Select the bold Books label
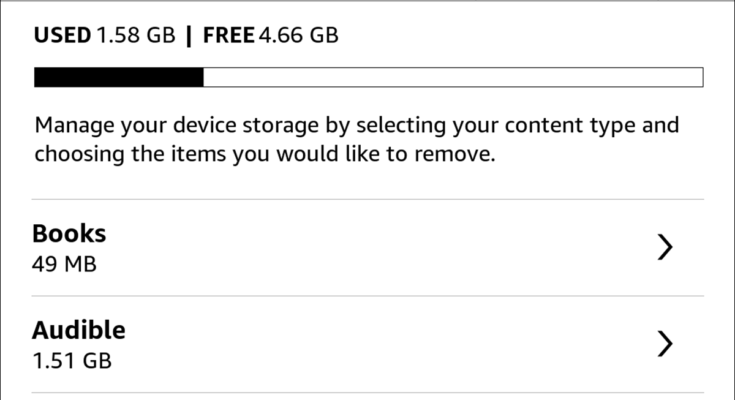 pyautogui.click(x=69, y=233)
